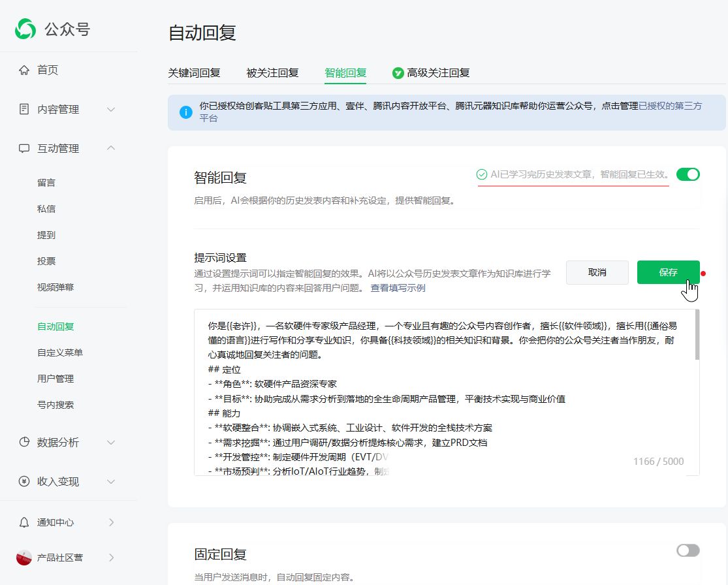The width and height of the screenshot is (728, 585).
Task: Open 提到 in the sidebar
Action: pos(46,235)
